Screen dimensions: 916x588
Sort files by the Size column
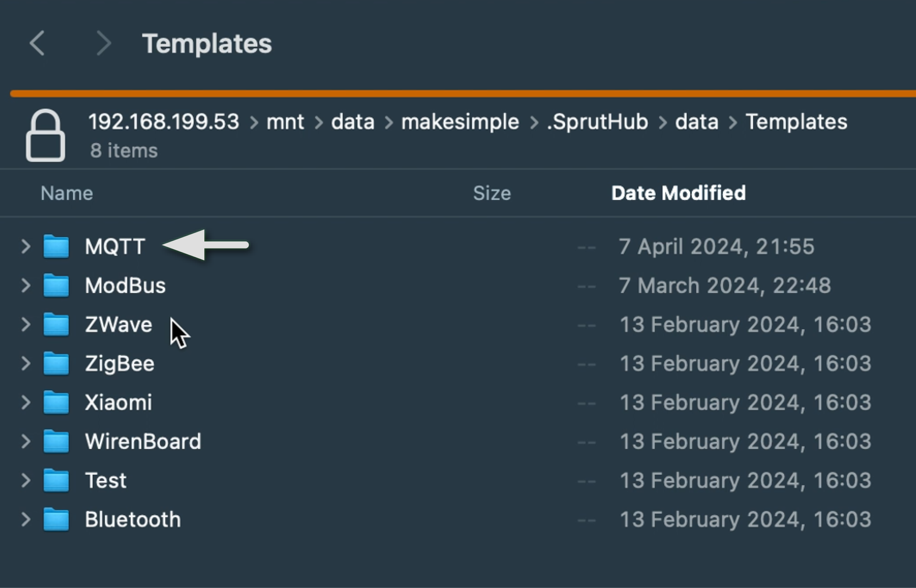492,194
